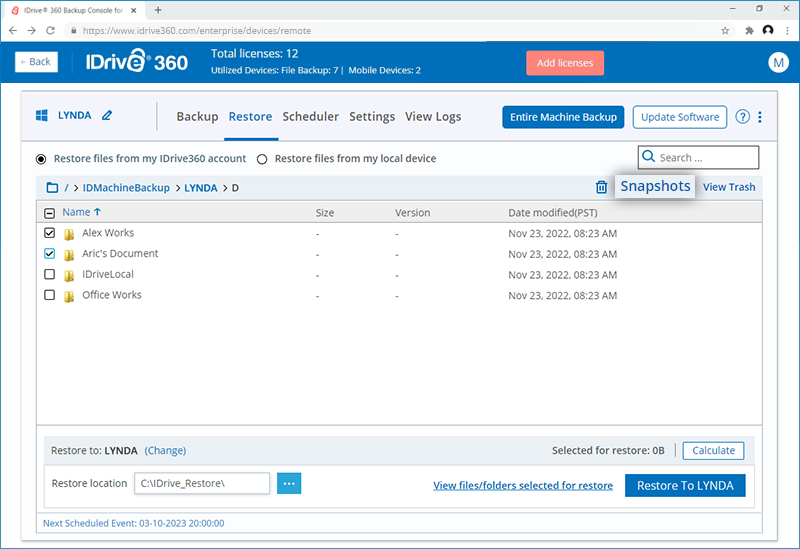
Task: Open the View Logs tab
Action: pyautogui.click(x=433, y=117)
